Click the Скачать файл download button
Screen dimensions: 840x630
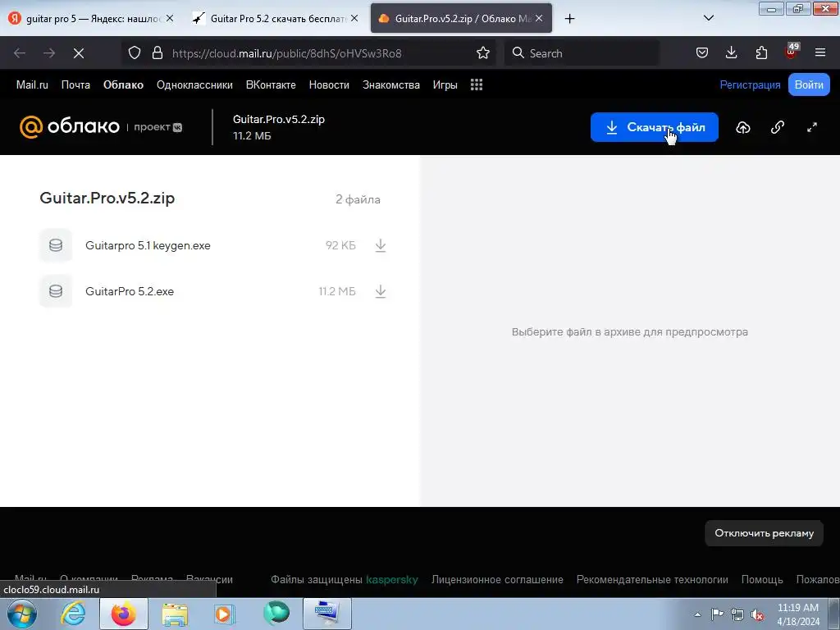point(654,127)
